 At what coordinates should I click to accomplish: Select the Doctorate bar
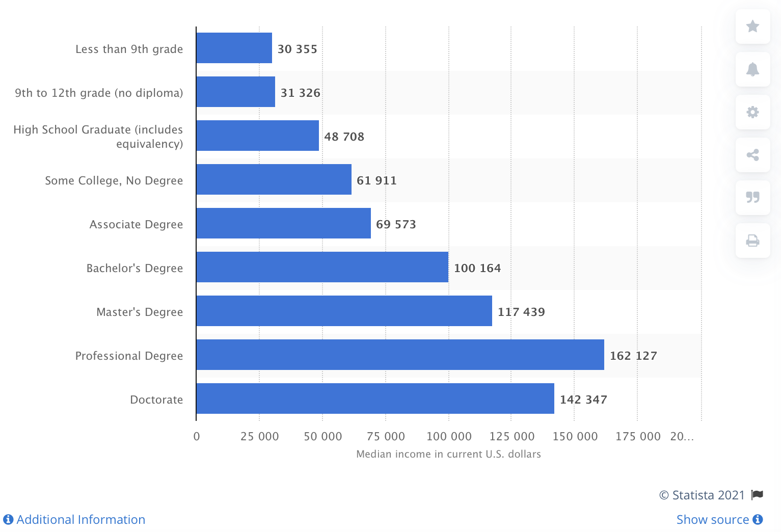pyautogui.click(x=375, y=398)
